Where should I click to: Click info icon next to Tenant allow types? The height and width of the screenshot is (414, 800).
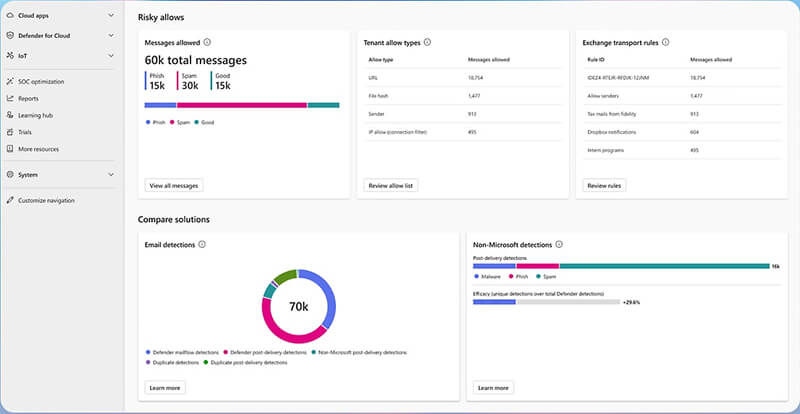click(x=428, y=43)
